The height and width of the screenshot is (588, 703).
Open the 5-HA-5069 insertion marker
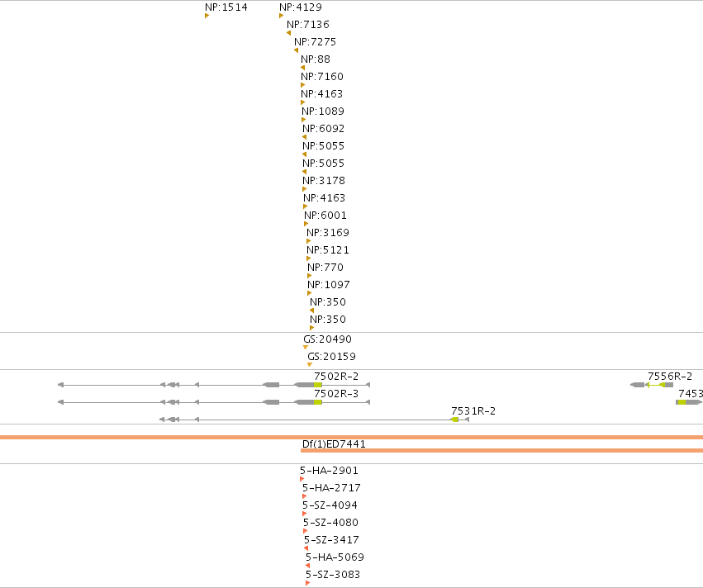tap(307, 566)
